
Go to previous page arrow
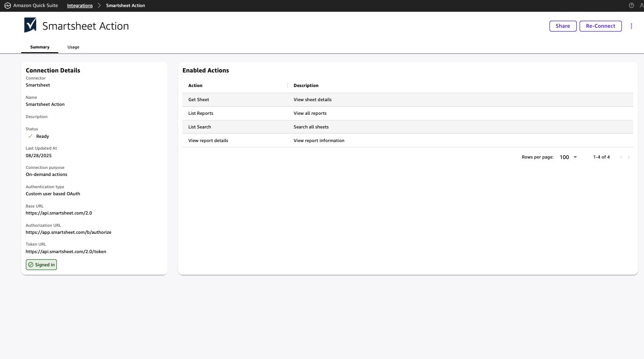click(x=621, y=157)
